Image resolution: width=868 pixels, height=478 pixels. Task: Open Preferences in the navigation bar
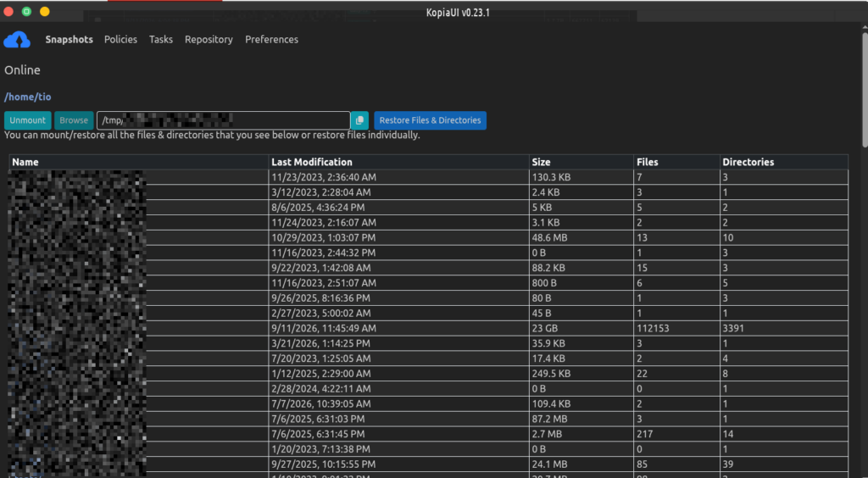(272, 39)
